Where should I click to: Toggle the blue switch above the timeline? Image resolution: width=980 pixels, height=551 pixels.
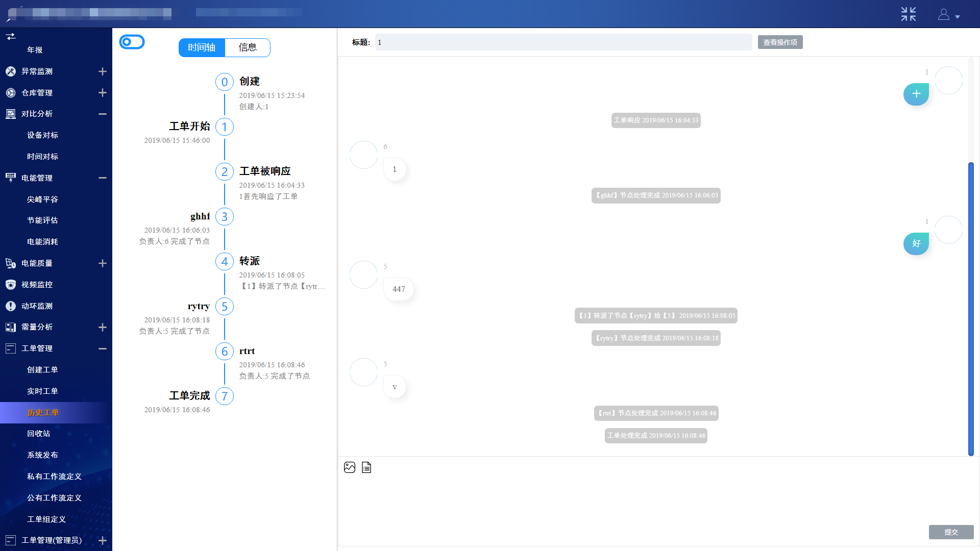click(132, 42)
